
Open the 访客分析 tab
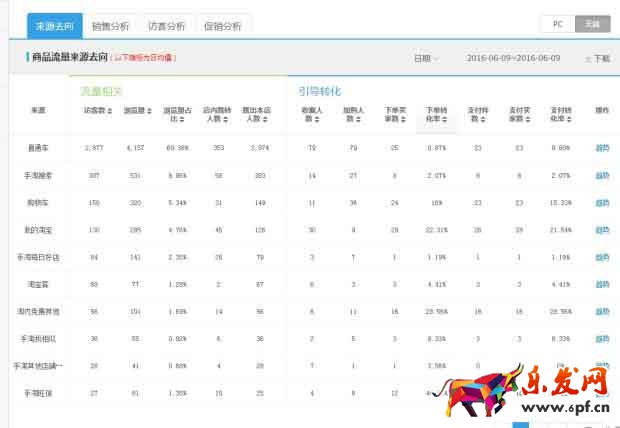click(166, 25)
